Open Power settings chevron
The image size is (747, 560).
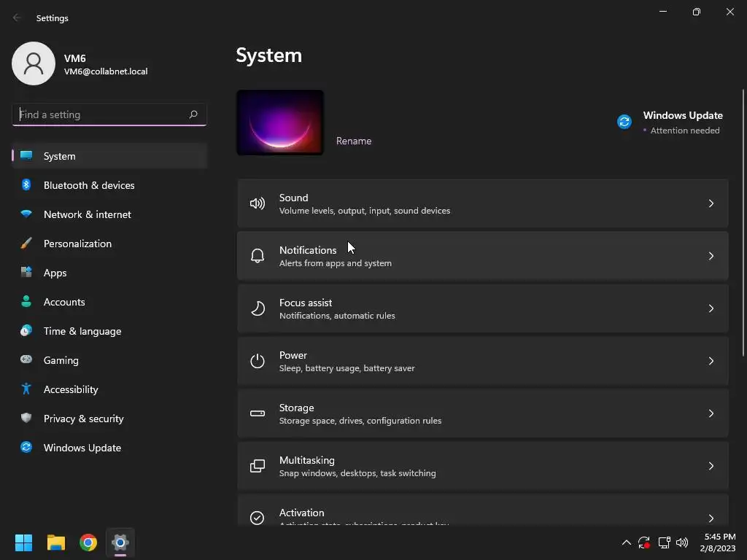[x=711, y=361]
